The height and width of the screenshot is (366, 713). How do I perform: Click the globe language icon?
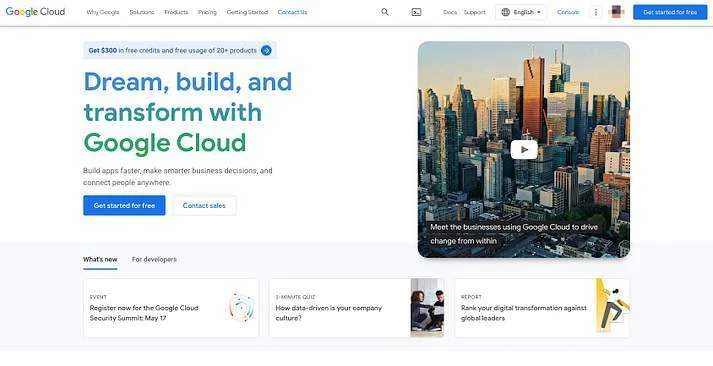(505, 12)
